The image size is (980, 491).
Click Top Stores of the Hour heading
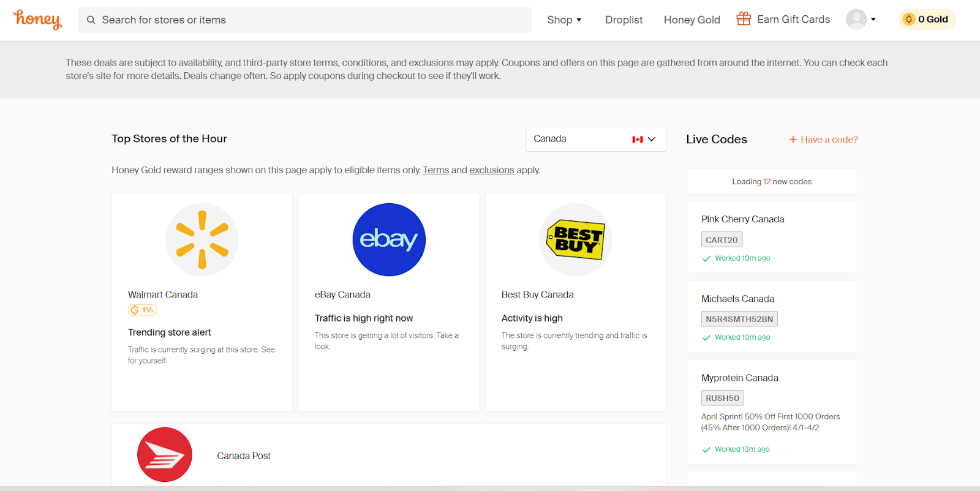(169, 139)
